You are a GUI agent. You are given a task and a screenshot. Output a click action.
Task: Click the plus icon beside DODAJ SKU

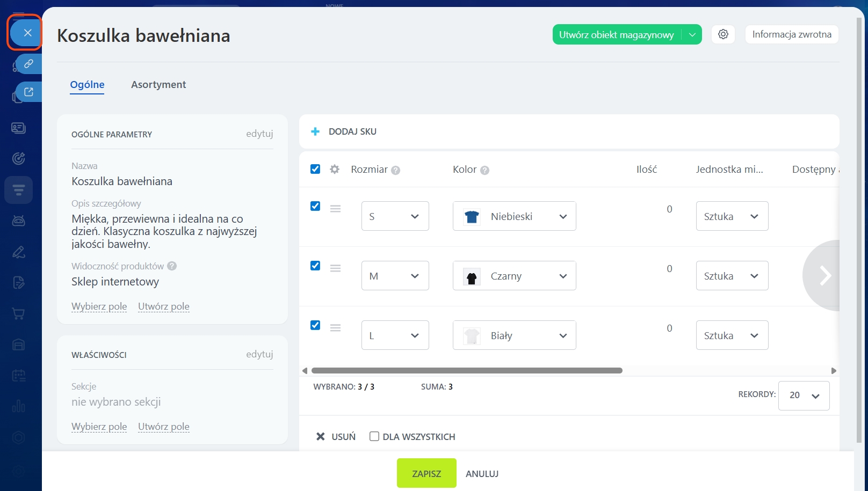click(315, 131)
